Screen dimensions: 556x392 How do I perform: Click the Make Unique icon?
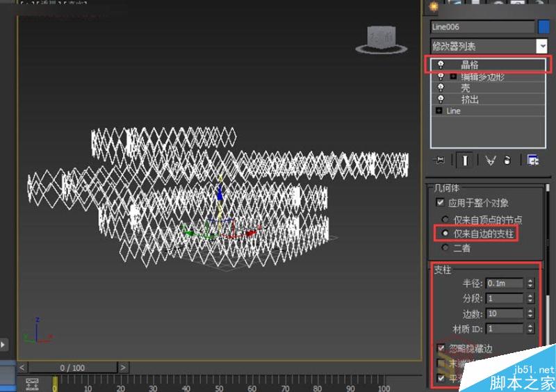[x=491, y=161]
